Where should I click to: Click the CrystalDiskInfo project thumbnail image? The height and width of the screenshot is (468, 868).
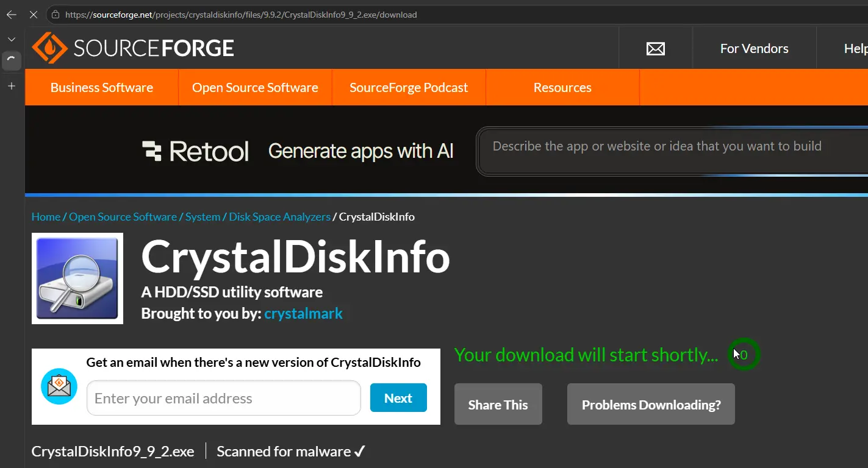pos(77,278)
